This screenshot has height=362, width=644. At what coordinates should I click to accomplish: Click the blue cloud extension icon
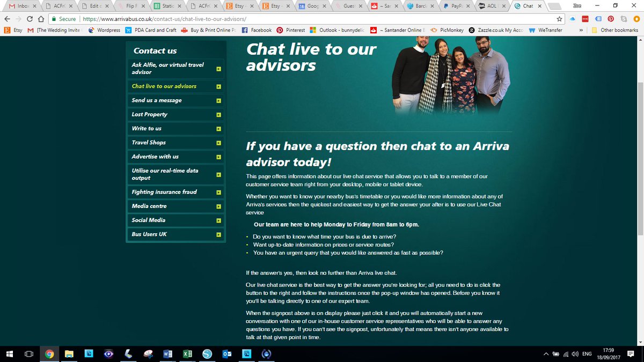[573, 19]
